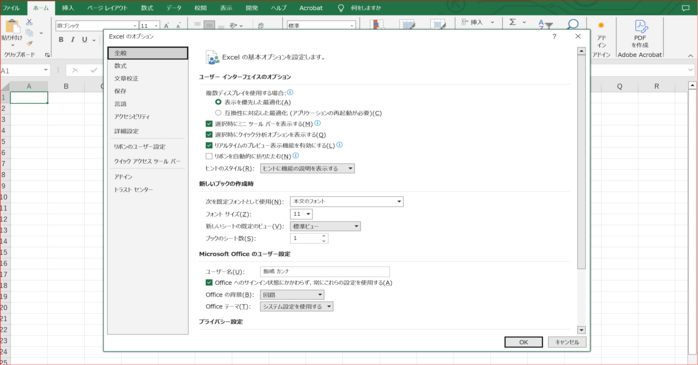Open the Name Box dropdown arrow
The height and width of the screenshot is (365, 698).
coord(45,70)
